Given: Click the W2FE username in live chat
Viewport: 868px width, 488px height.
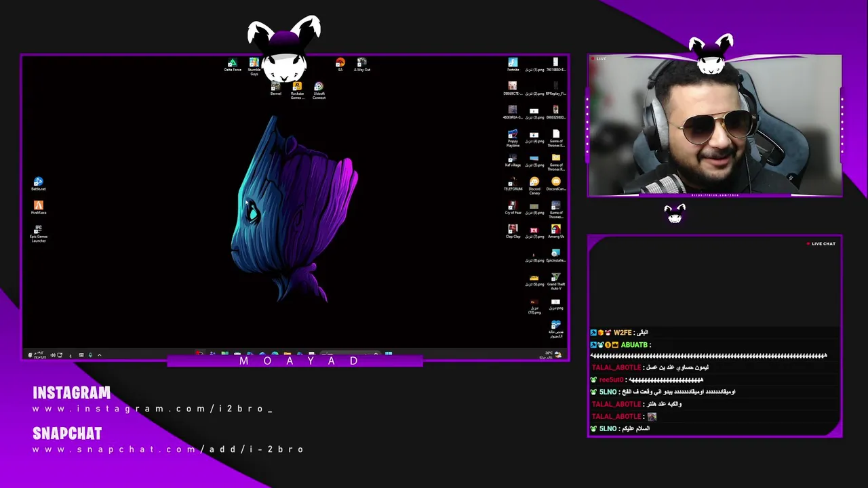Looking at the screenshot, I should (x=623, y=333).
